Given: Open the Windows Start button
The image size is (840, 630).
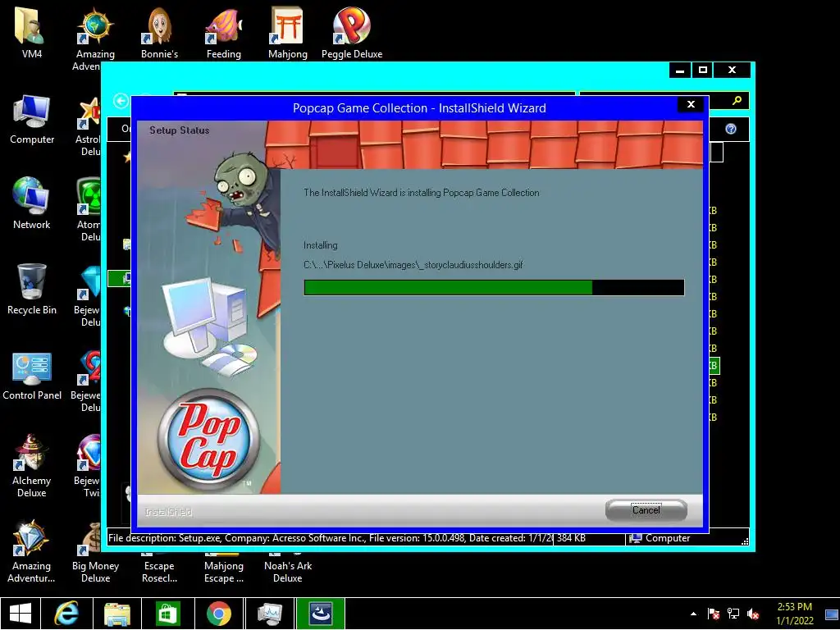Looking at the screenshot, I should pyautogui.click(x=21, y=614).
